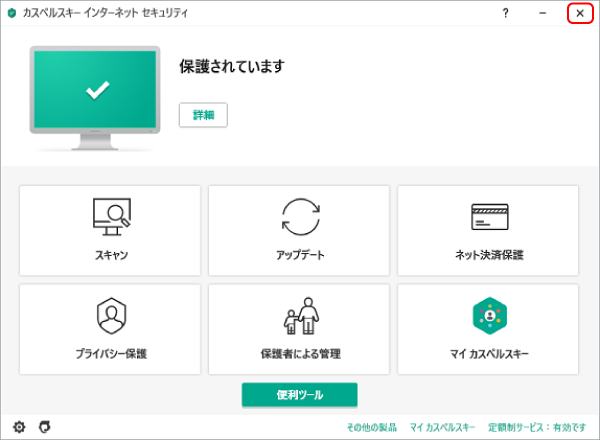Click the support agent icon beside the gear

tap(45, 427)
